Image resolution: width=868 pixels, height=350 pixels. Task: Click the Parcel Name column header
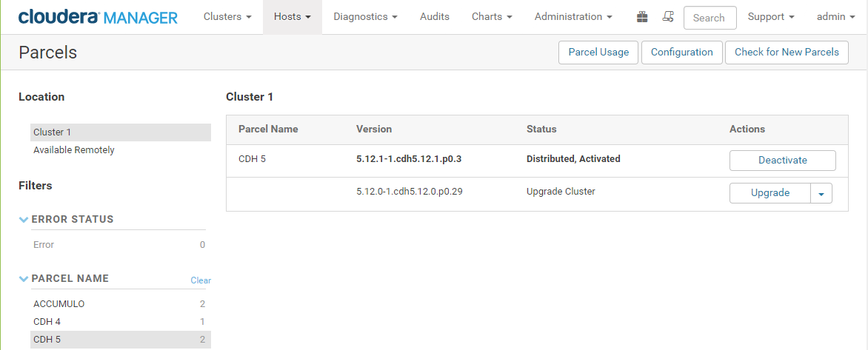[x=269, y=129]
